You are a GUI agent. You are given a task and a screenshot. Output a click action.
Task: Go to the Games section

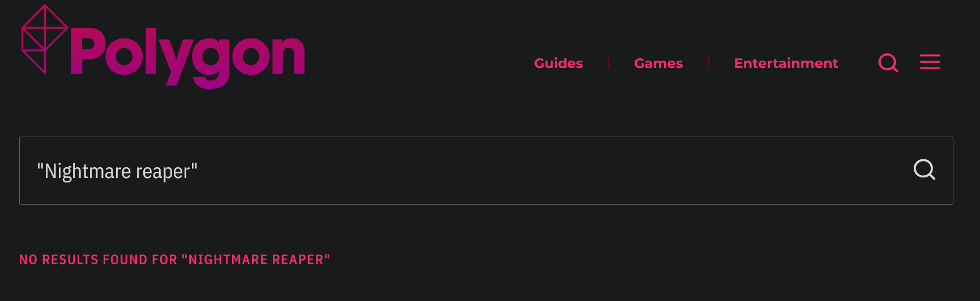point(658,63)
